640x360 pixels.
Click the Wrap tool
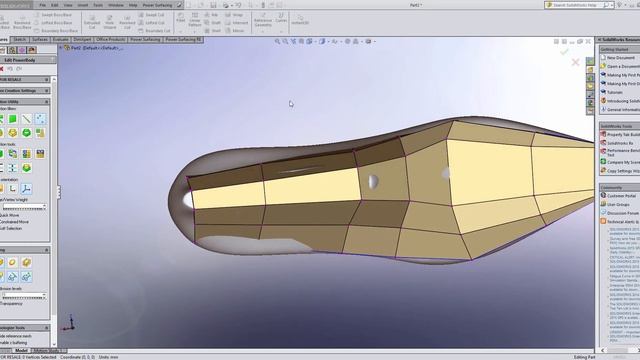coord(234,15)
